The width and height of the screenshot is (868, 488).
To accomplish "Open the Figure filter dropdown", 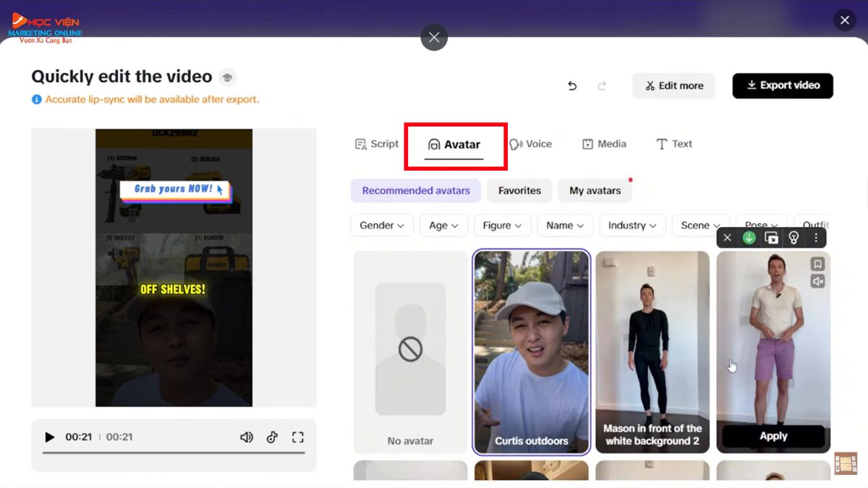I will 503,226.
